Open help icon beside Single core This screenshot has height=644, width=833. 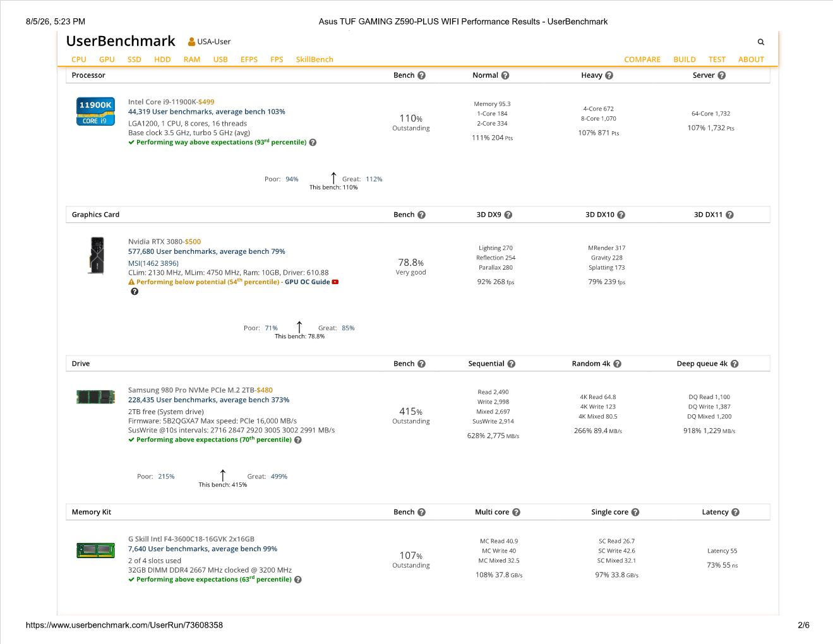click(x=635, y=512)
